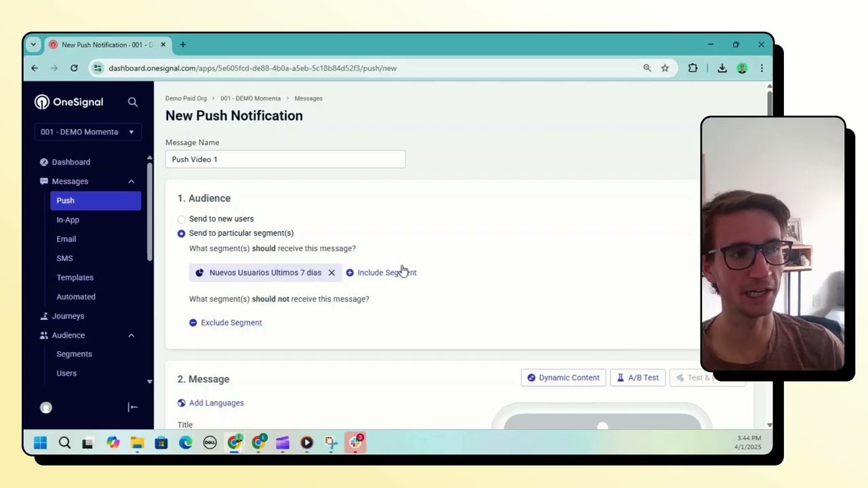Viewport: 868px width, 488px height.
Task: Click the segment pie-chart icon
Action: coord(199,272)
